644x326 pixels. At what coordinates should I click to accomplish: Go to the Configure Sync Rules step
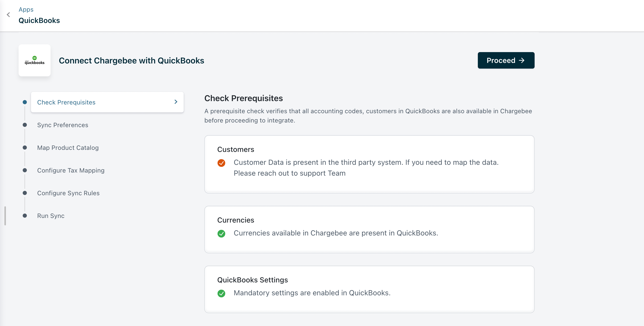68,193
